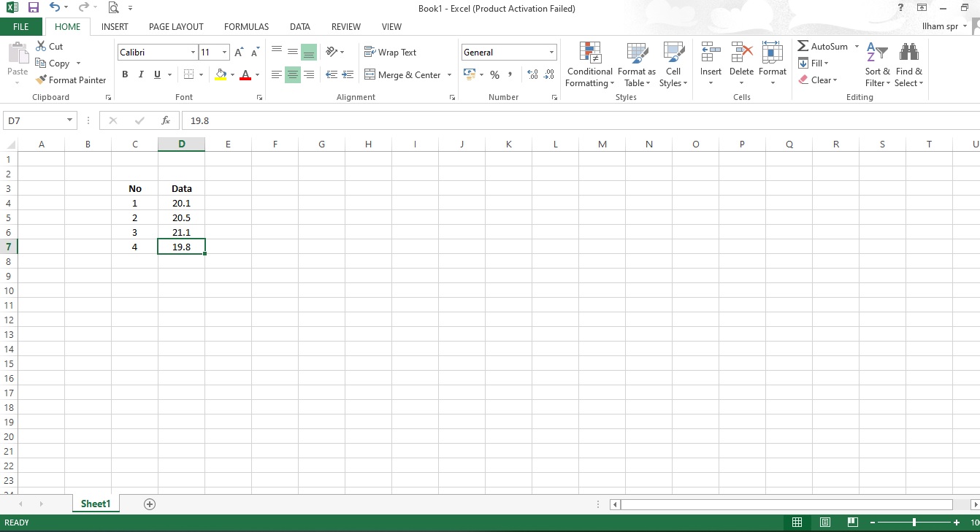Image resolution: width=980 pixels, height=532 pixels.
Task: Open Sort & Filter options
Action: 877,64
